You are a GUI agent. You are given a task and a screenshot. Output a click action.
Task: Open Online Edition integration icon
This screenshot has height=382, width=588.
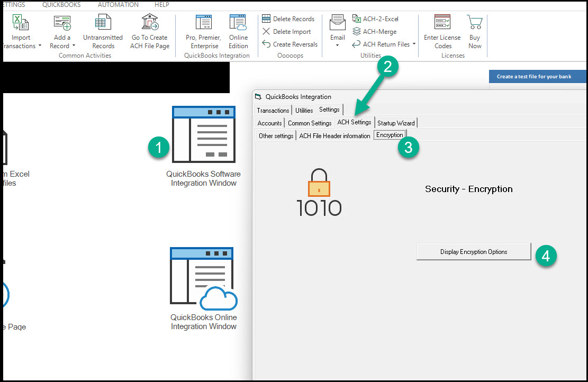238,22
